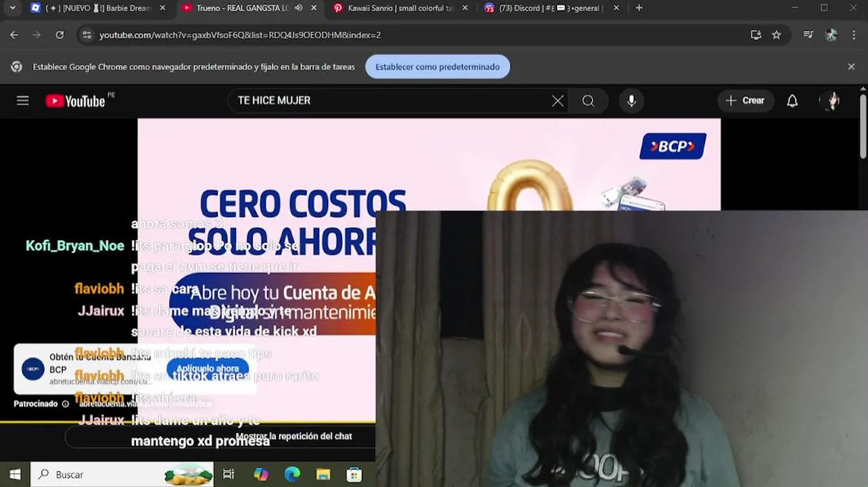The image size is (868, 487).
Task: Open the Chrome profile avatar
Action: (831, 34)
